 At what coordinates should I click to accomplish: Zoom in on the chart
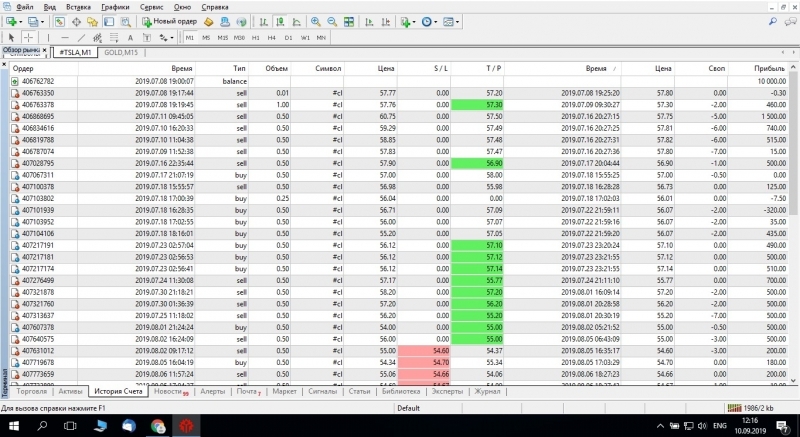pyautogui.click(x=316, y=21)
